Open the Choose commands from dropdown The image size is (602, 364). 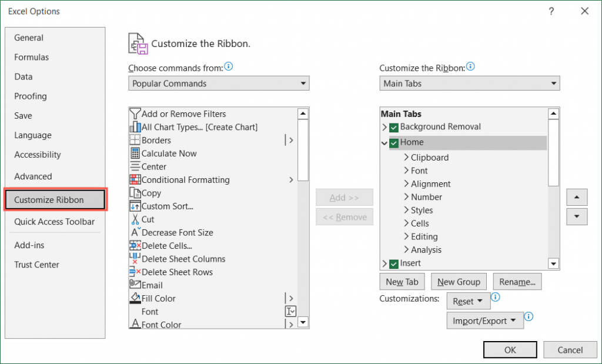pyautogui.click(x=219, y=84)
